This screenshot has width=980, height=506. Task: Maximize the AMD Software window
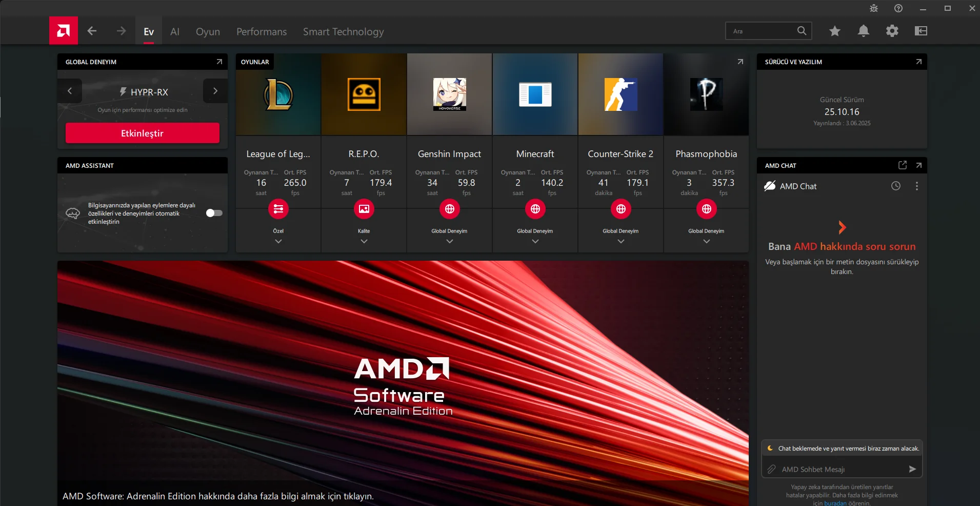pos(948,8)
